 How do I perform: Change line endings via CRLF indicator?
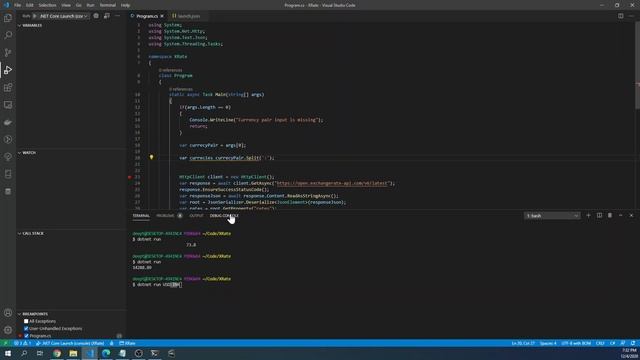[x=600, y=343]
